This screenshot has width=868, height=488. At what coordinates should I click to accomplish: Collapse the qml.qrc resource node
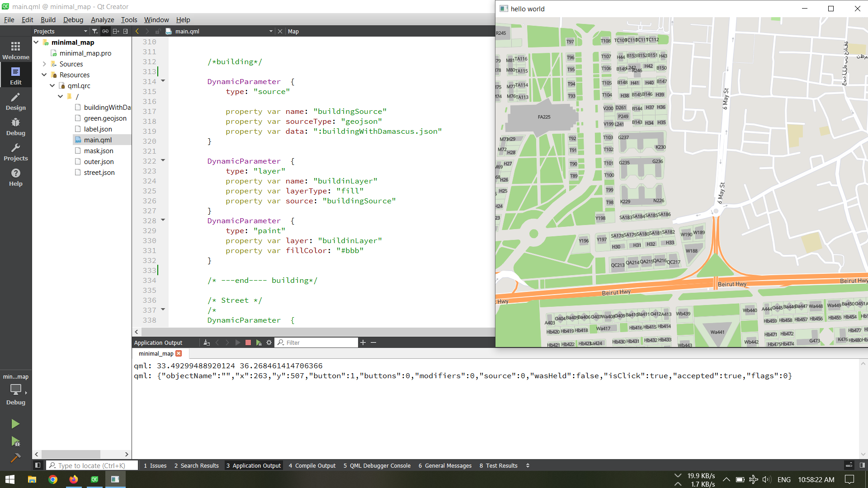52,86
